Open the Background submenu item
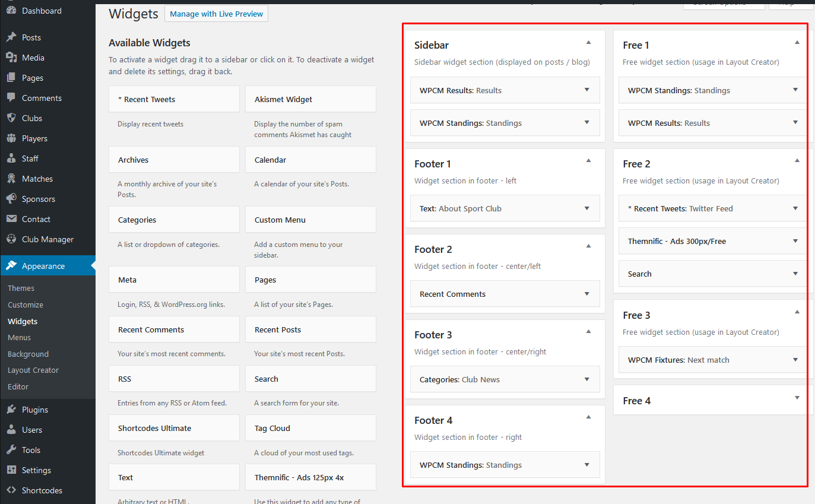Viewport: 815px width, 504px height. click(x=28, y=354)
